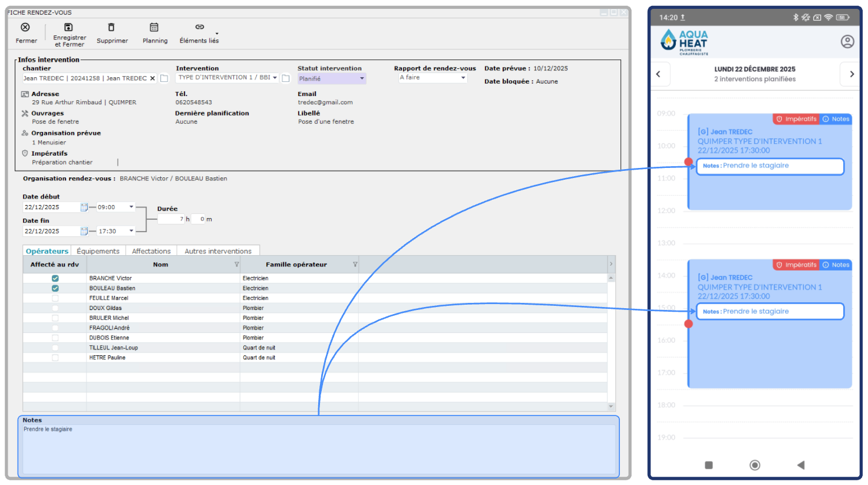Screen dimensions: 868x485
Task: Expand the 17:30 end time dropdown
Action: pos(131,231)
